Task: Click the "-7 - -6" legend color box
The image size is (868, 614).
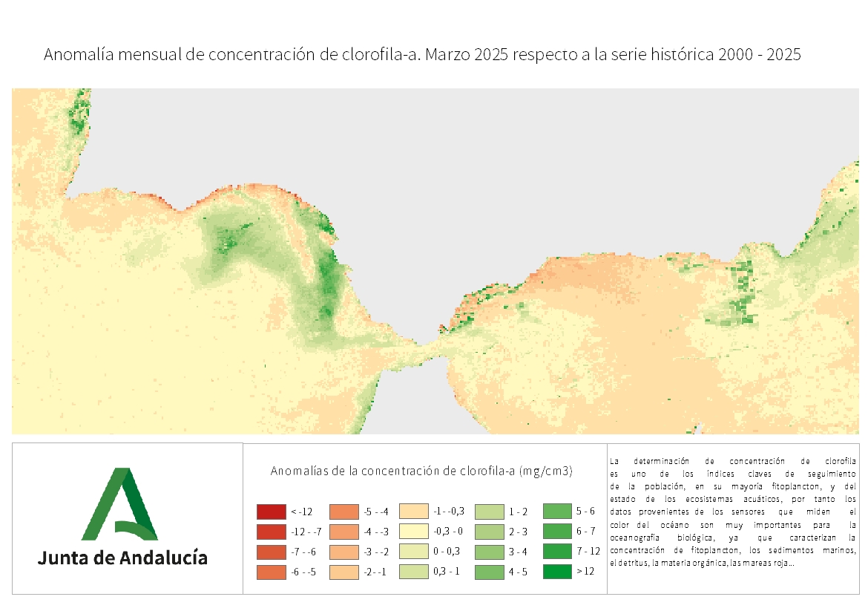Action: point(271,552)
